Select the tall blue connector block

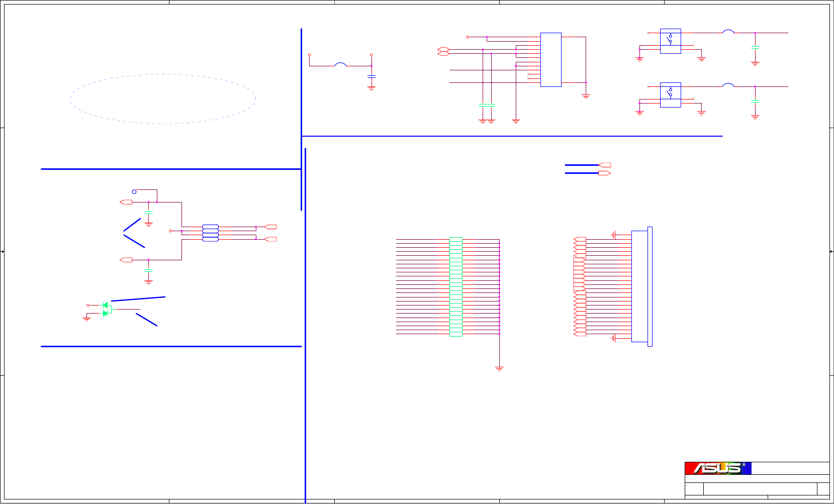[x=641, y=286]
